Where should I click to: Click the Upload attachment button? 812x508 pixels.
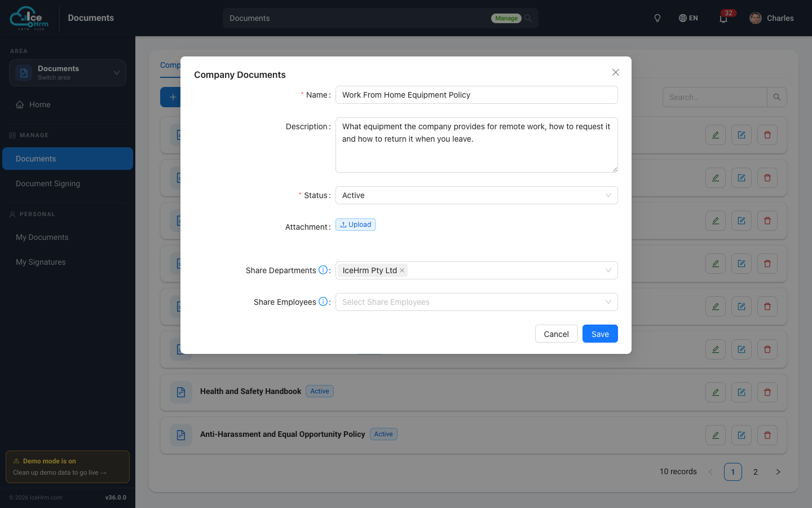[355, 225]
